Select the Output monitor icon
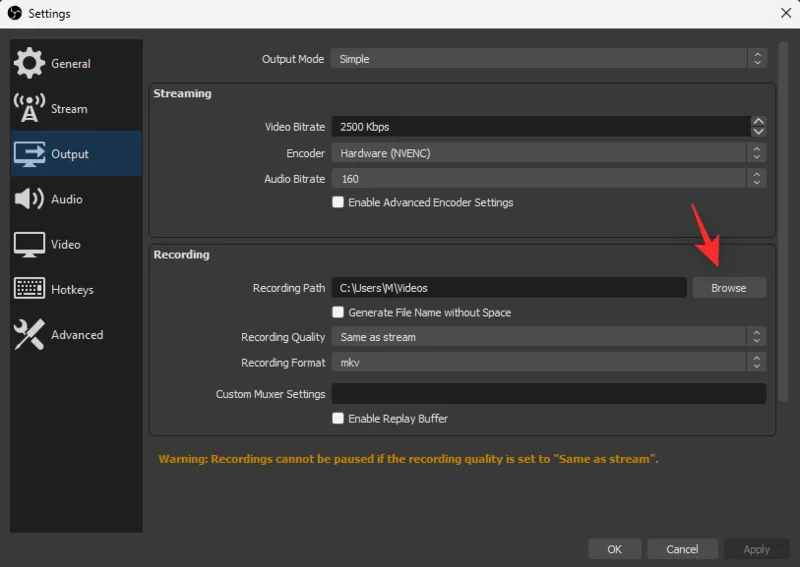The width and height of the screenshot is (800, 567). coord(29,154)
